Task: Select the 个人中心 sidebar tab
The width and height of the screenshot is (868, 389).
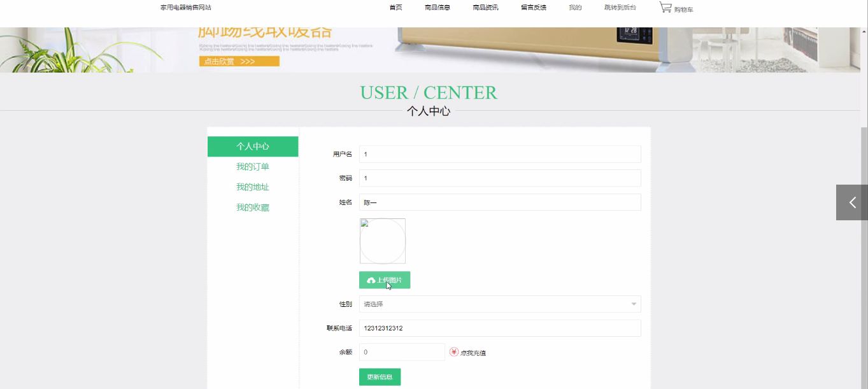Action: 253,146
